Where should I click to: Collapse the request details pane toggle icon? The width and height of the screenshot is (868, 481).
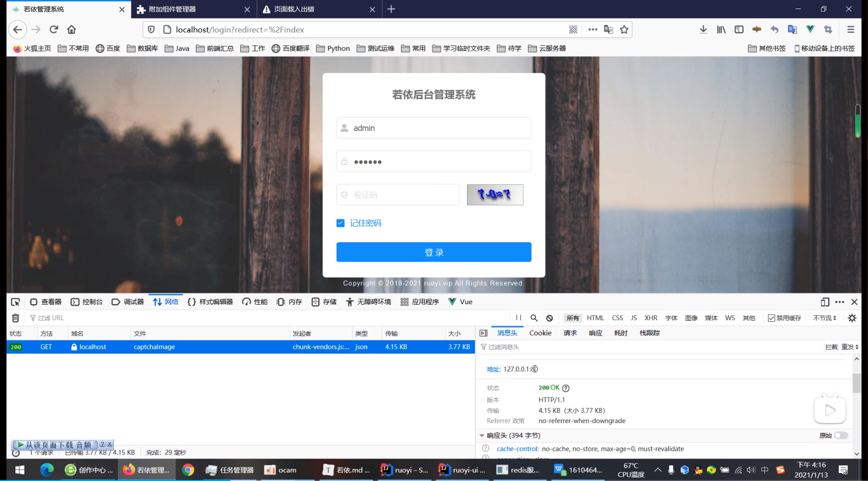pyautogui.click(x=483, y=333)
